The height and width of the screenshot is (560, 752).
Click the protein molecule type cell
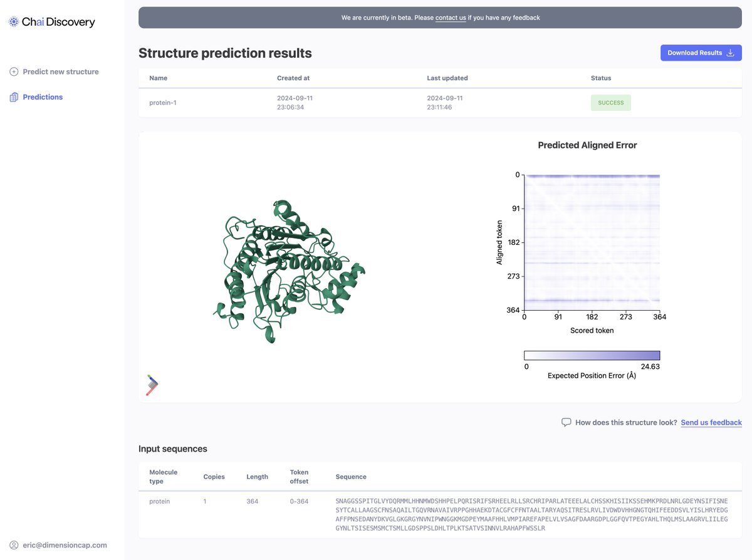point(159,501)
